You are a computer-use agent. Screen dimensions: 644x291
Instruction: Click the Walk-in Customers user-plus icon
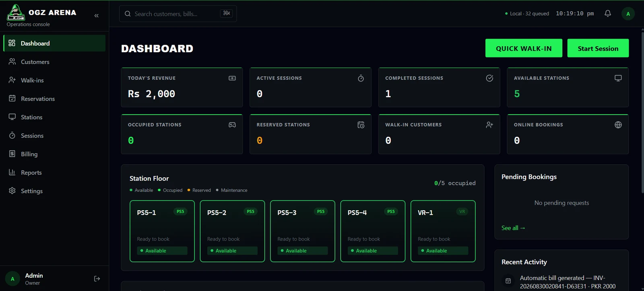pyautogui.click(x=489, y=125)
